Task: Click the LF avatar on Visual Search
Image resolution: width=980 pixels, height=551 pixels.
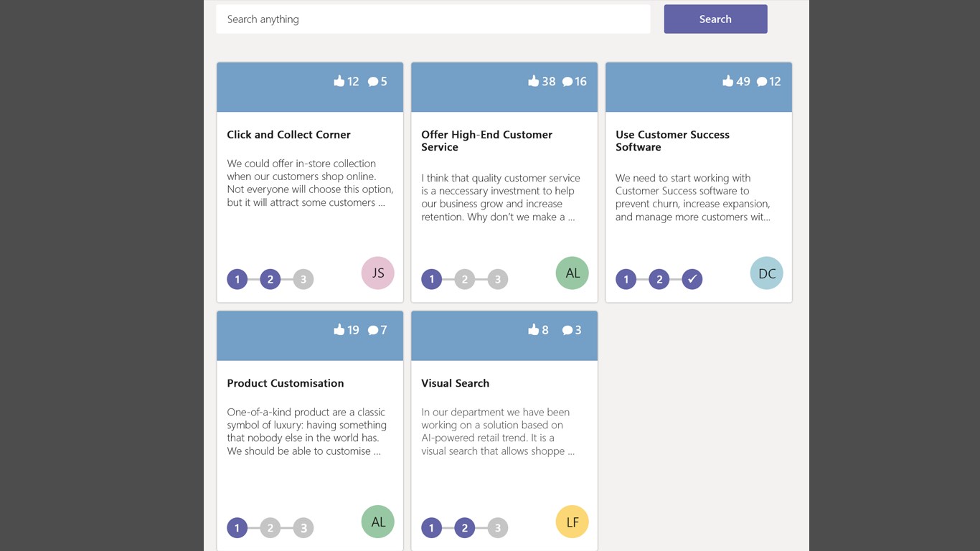Action: coord(572,522)
